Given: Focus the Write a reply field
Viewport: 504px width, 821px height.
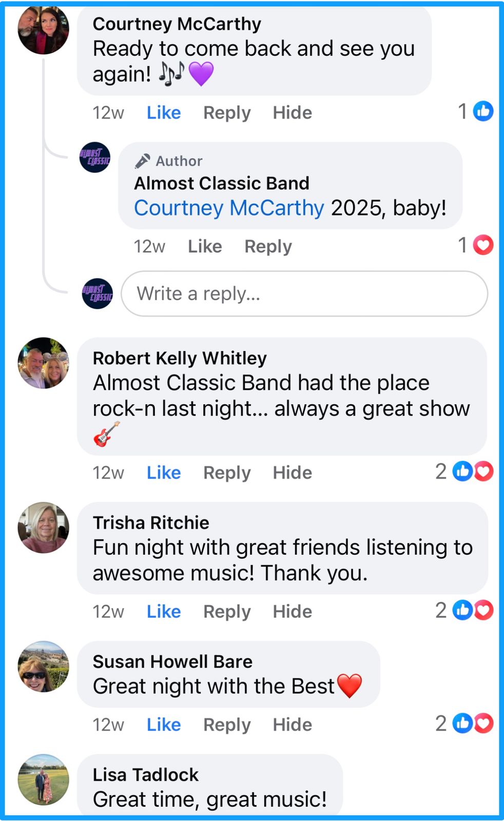Looking at the screenshot, I should tap(304, 294).
